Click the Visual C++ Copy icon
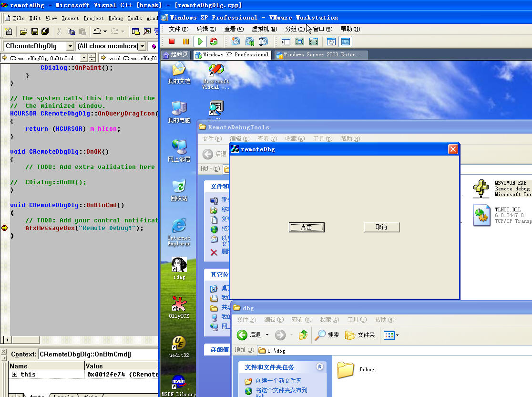The height and width of the screenshot is (397, 532). click(x=71, y=31)
